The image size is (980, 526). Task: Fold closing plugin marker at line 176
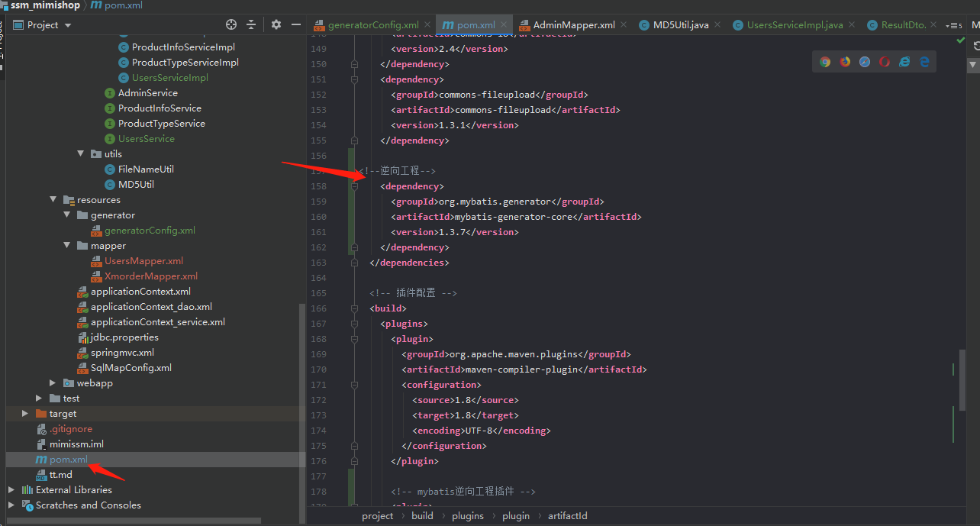pos(355,461)
